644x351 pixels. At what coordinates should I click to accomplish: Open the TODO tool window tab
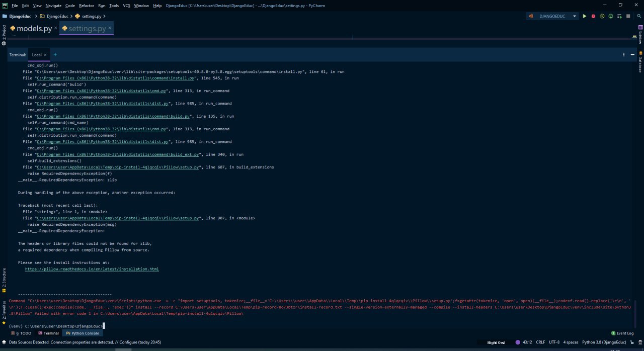(21, 333)
